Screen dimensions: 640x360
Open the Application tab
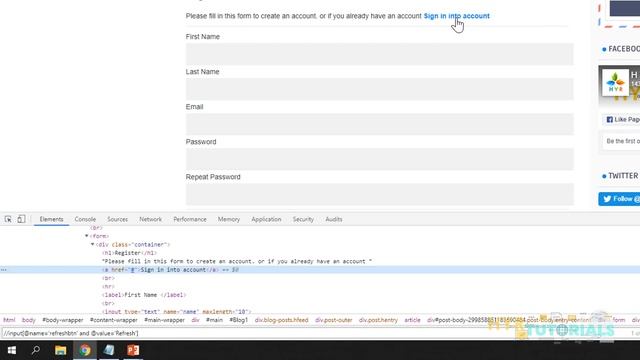point(266,219)
